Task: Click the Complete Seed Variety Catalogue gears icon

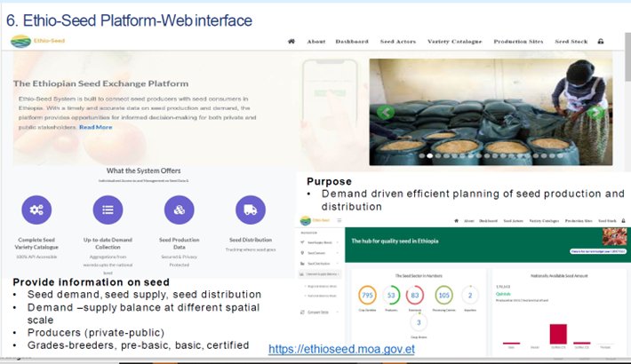Action: point(36,210)
